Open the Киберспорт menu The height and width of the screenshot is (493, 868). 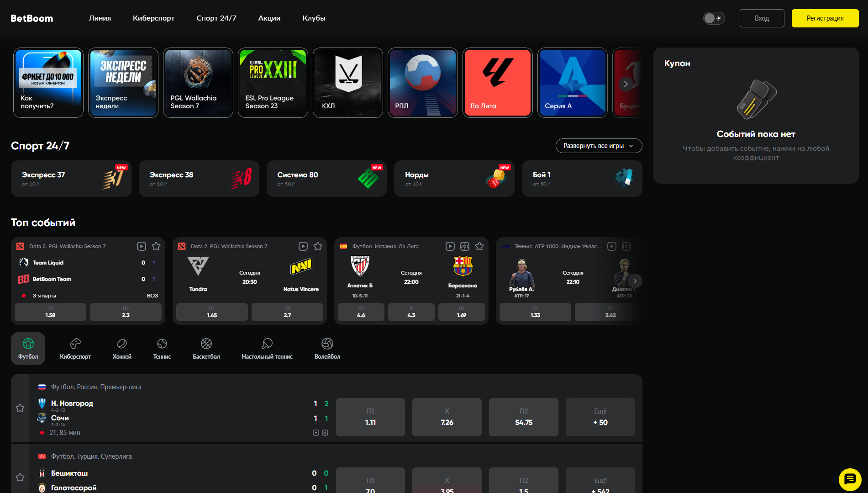pos(154,18)
